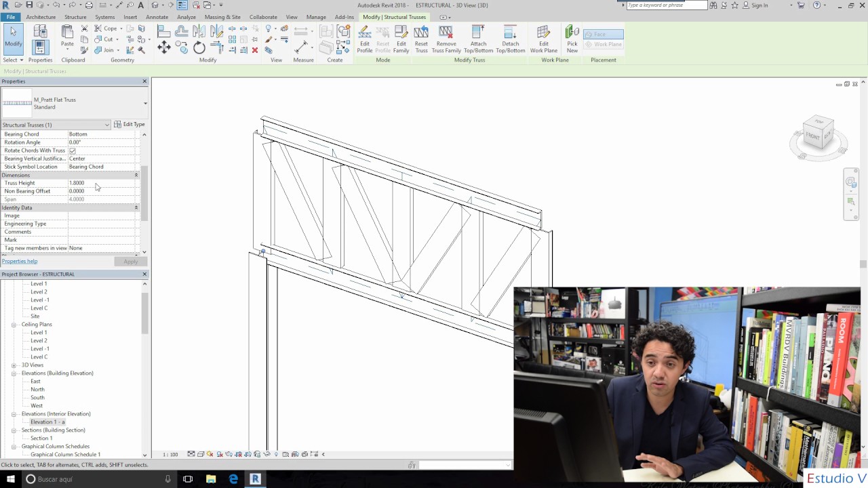Choose the Align tool
This screenshot has height=488, width=868.
coord(163,31)
